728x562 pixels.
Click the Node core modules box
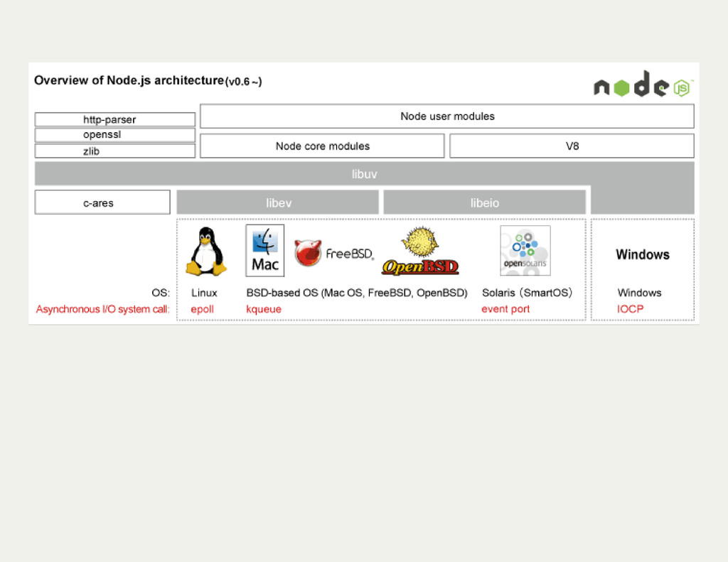322,146
